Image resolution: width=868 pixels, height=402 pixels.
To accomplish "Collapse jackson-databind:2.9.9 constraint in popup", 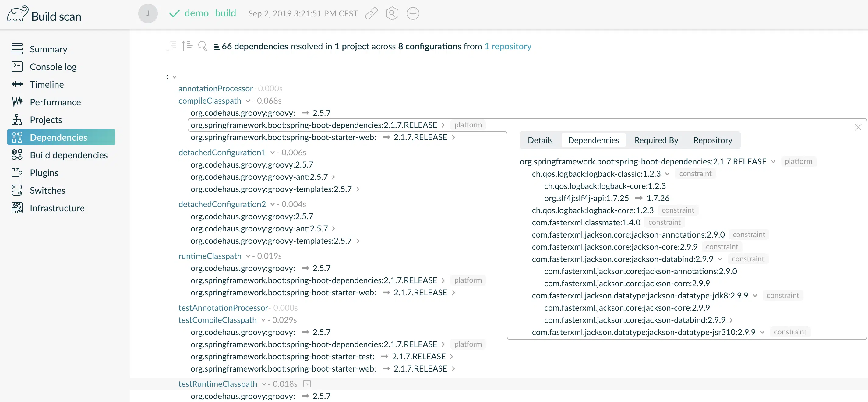I will pos(720,259).
